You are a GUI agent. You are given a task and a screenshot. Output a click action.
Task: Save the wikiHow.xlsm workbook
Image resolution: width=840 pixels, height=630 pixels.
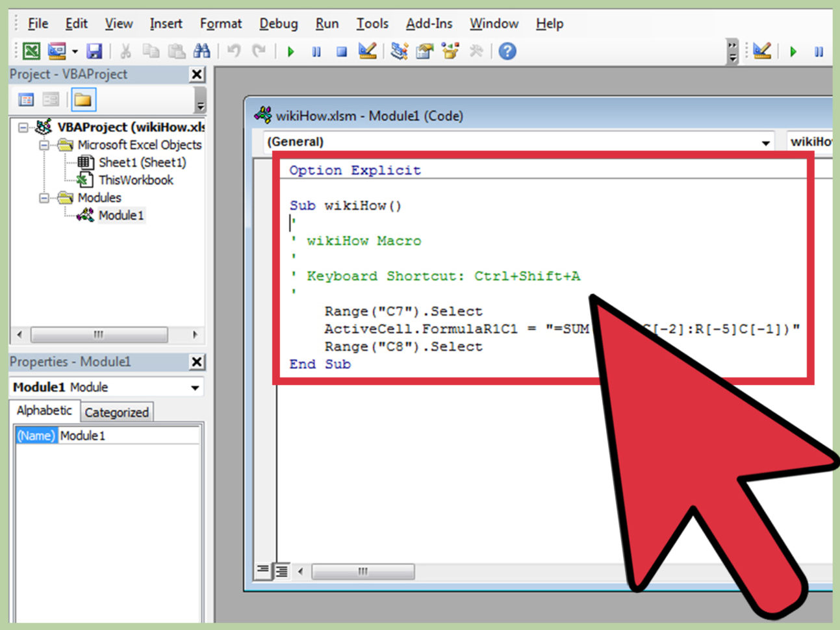point(95,51)
